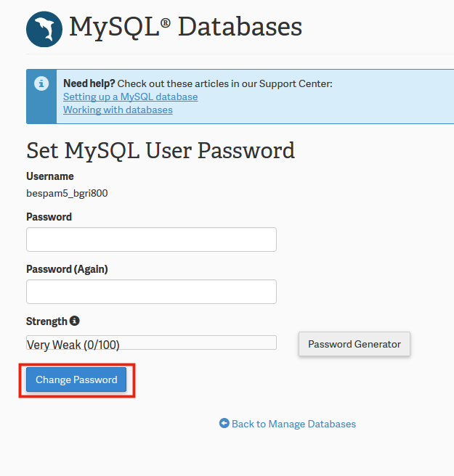Viewport: 454px width, 476px height.
Task: Open the "Setting up a MySQL database" article
Action: 130,97
